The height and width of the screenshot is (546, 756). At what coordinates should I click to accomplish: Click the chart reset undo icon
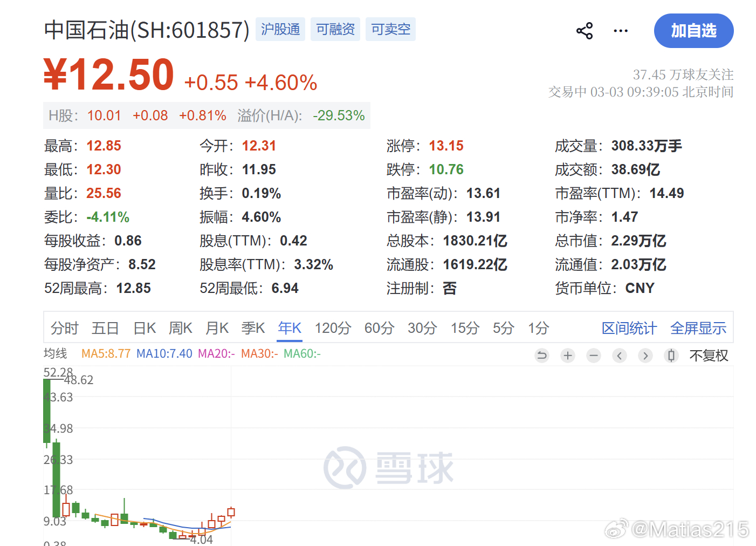pos(542,356)
